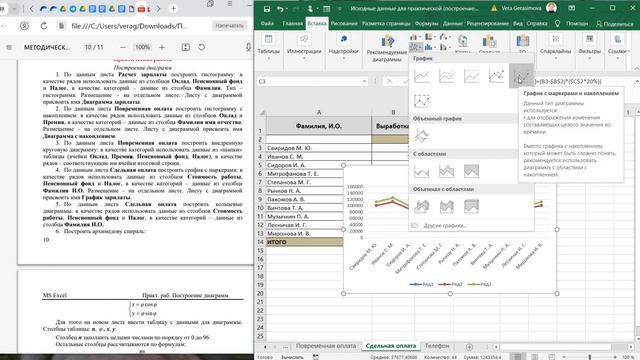Reload the browser page

(44, 26)
